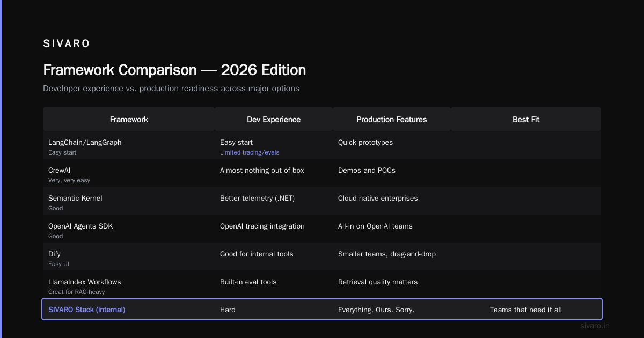The height and width of the screenshot is (338, 644).
Task: Select the SIVARO Stack (internal) row
Action: [x=322, y=309]
